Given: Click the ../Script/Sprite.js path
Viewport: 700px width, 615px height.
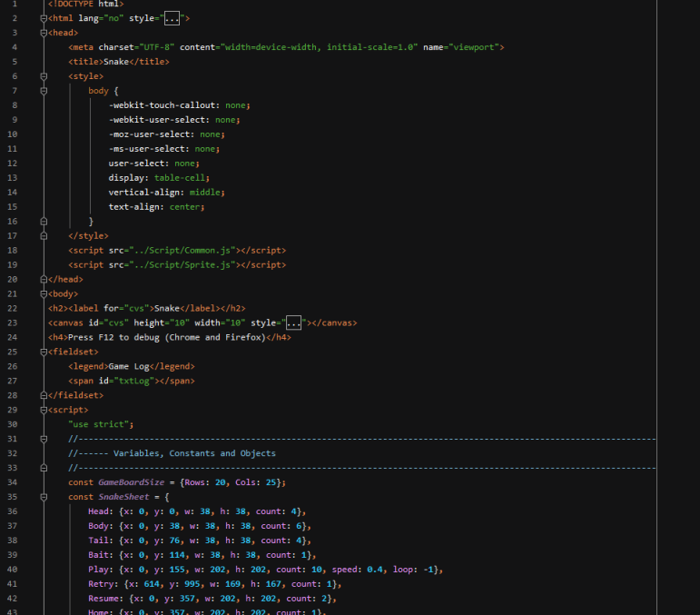Looking at the screenshot, I should pyautogui.click(x=182, y=265).
